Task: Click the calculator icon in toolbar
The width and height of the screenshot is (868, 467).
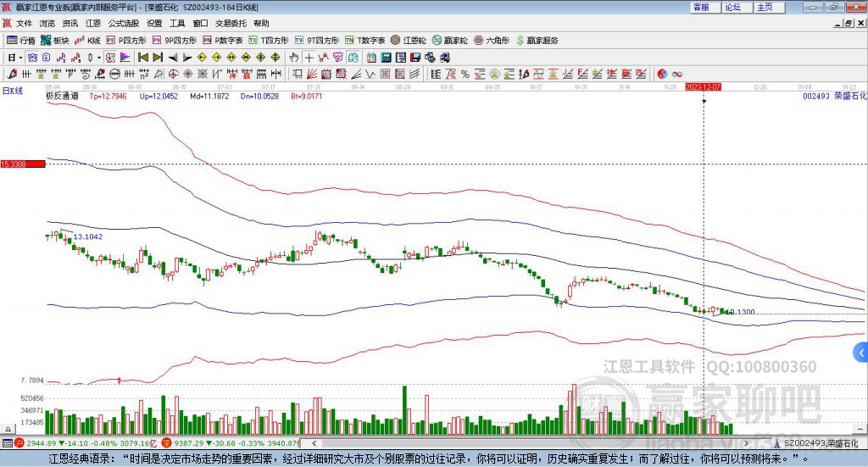Action: (x=386, y=58)
